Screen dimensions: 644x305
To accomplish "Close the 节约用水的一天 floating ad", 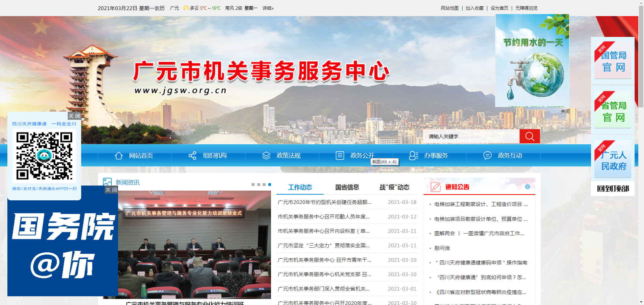I will 565,111.
